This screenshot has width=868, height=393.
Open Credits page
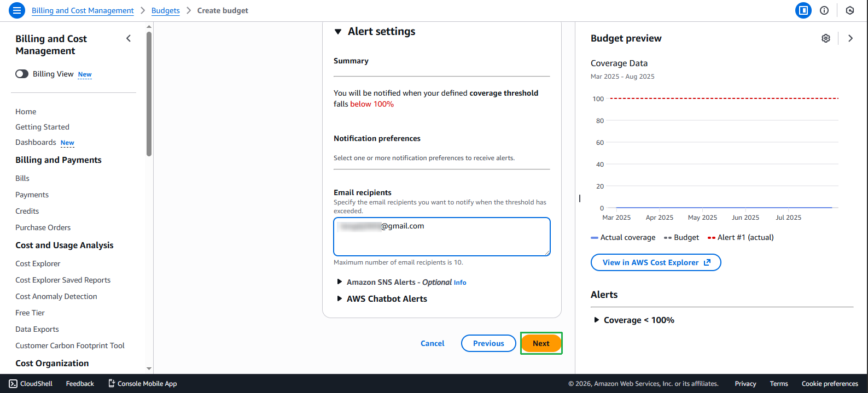[x=27, y=211]
